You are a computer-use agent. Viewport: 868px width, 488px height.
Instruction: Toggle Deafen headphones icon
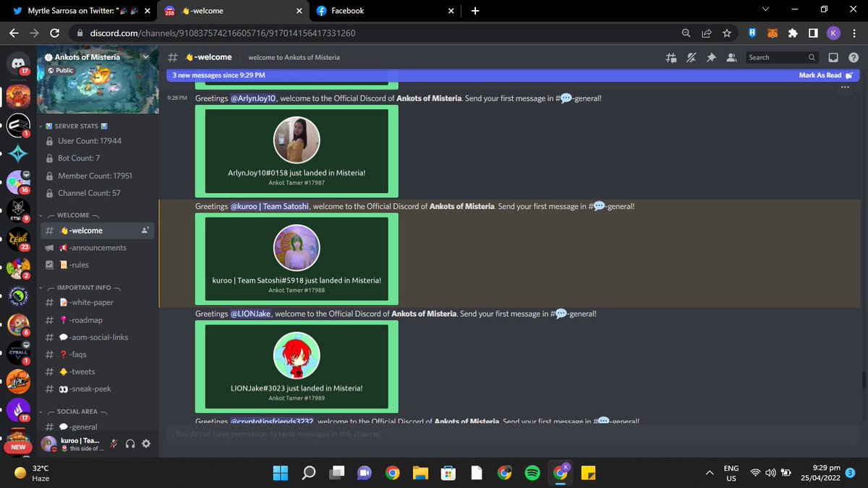(129, 443)
